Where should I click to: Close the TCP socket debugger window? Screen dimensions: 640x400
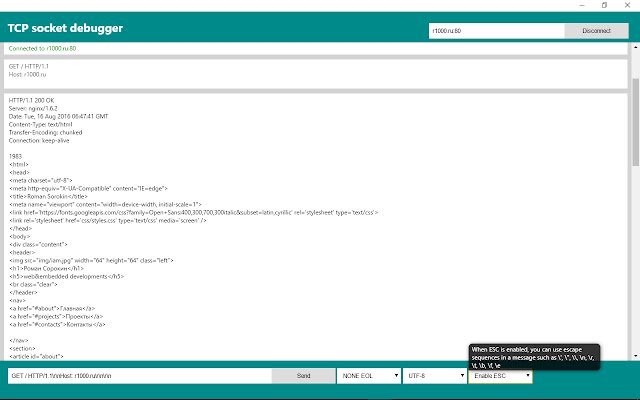[x=627, y=5]
